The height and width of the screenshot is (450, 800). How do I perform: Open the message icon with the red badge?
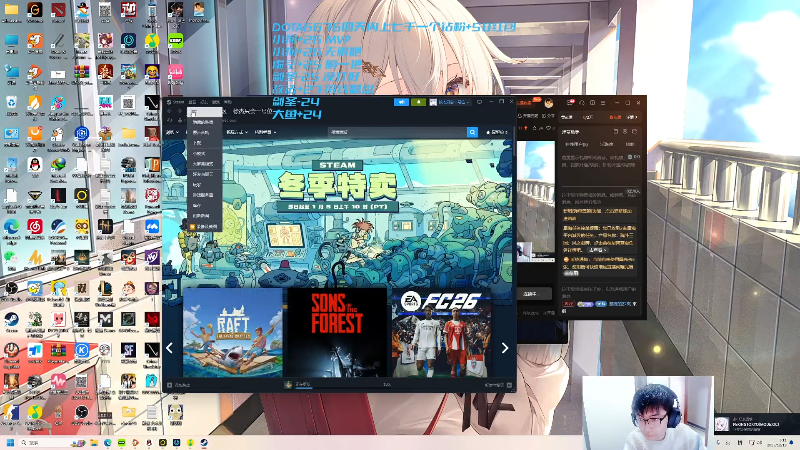(570, 103)
